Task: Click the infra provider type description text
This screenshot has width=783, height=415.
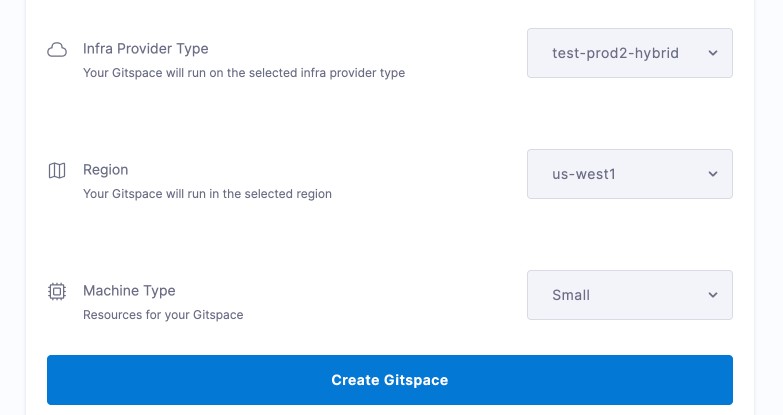Action: (x=243, y=73)
